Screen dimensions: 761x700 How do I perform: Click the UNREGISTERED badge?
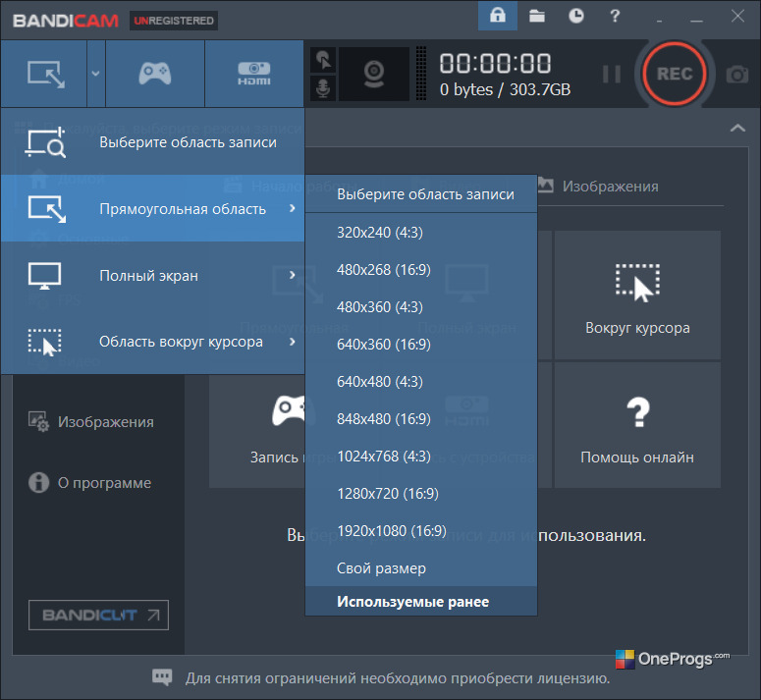click(x=173, y=21)
